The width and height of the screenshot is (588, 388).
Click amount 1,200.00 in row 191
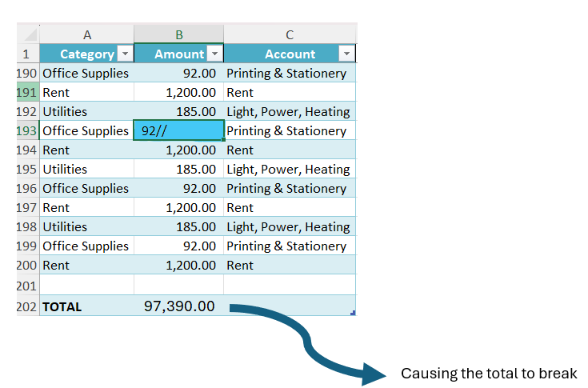pyautogui.click(x=179, y=92)
